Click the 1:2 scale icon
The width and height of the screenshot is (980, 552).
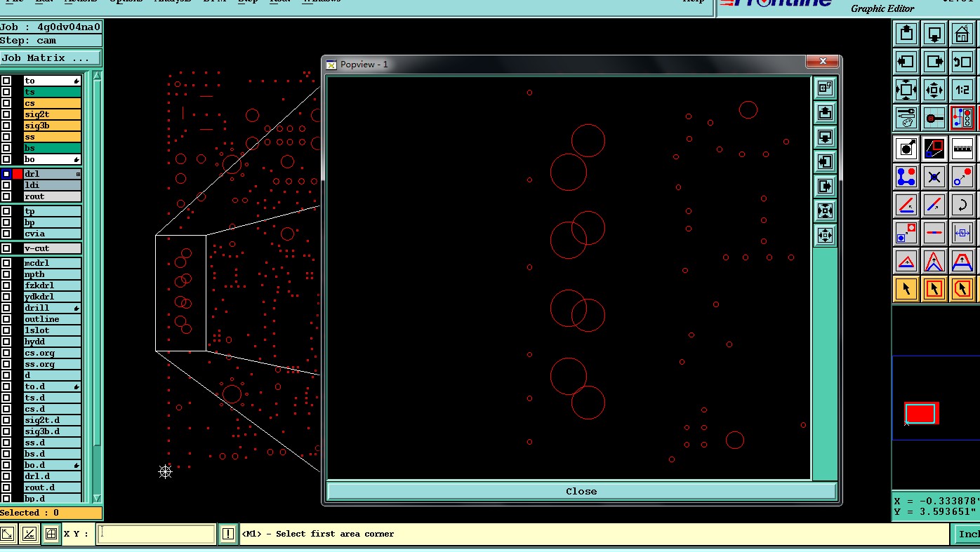coord(962,90)
